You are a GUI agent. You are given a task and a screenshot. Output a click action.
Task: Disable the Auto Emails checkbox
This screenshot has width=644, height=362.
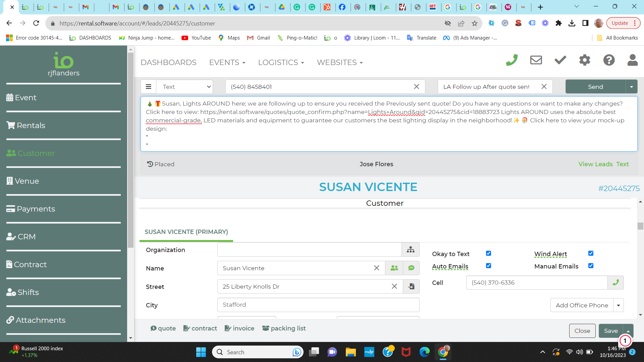coord(488,266)
